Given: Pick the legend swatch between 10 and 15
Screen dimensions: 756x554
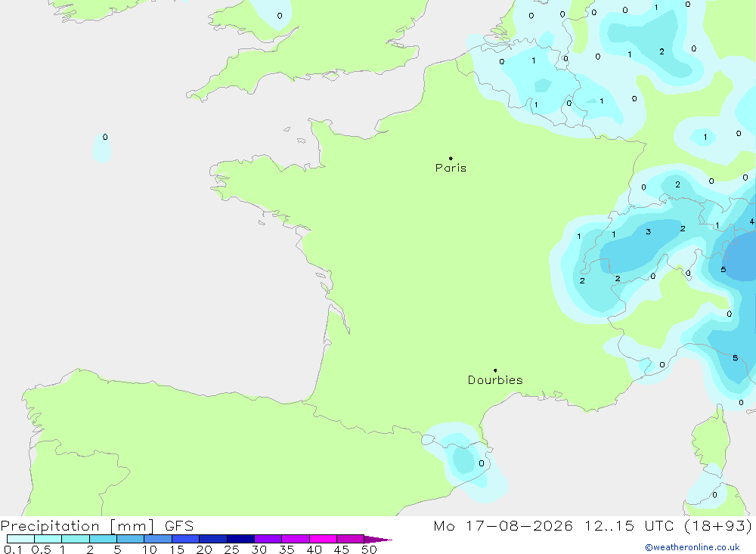Looking at the screenshot, I should [158, 539].
